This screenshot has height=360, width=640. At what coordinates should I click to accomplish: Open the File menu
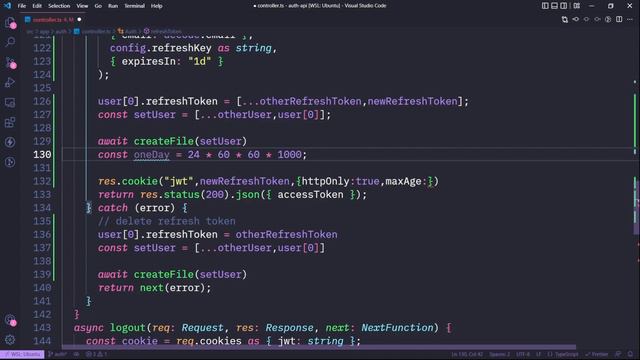[x=22, y=6]
